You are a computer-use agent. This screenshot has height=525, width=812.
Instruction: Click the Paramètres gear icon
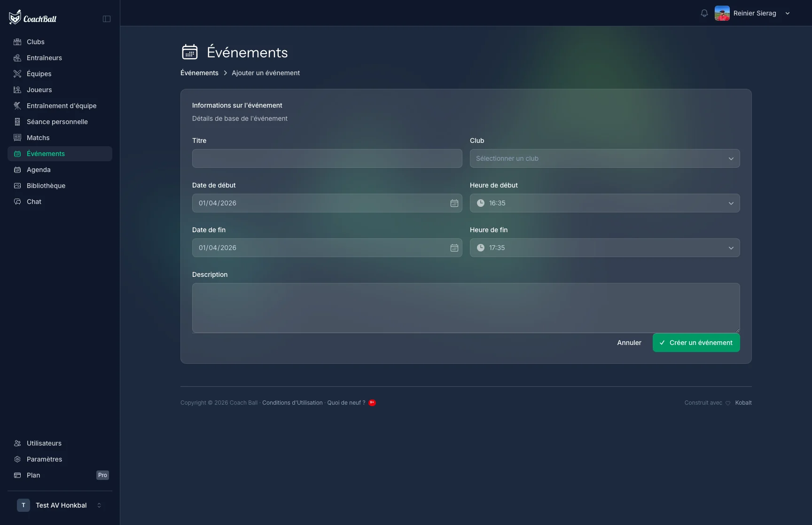point(17,459)
